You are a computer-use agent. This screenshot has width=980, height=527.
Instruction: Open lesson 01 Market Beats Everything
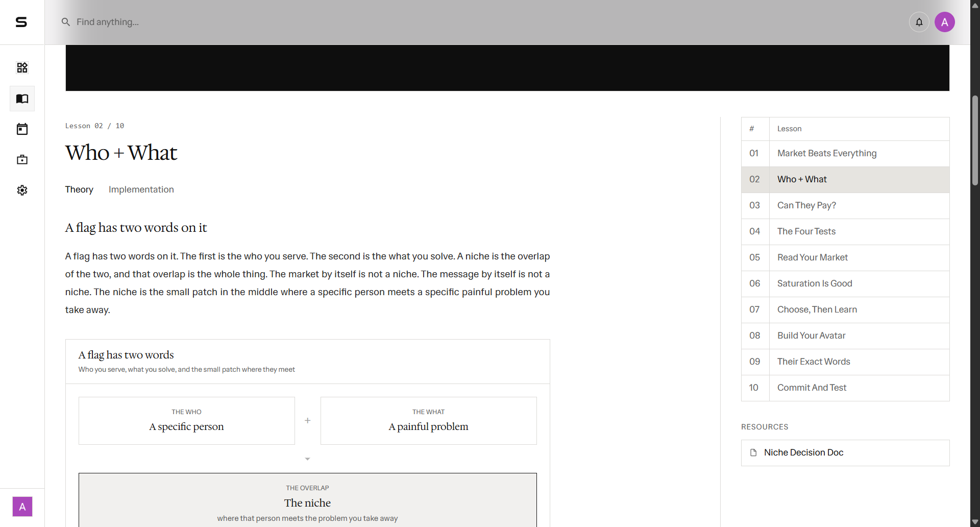click(x=845, y=153)
